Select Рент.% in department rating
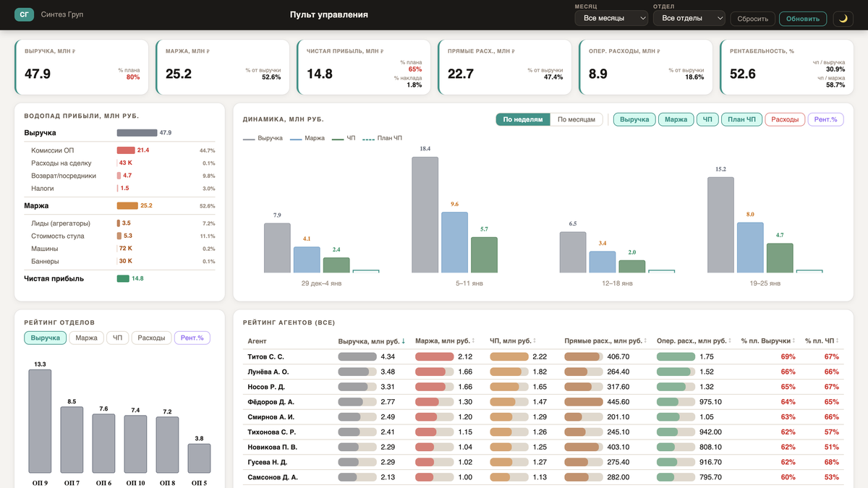This screenshot has height=488, width=868. [x=192, y=338]
